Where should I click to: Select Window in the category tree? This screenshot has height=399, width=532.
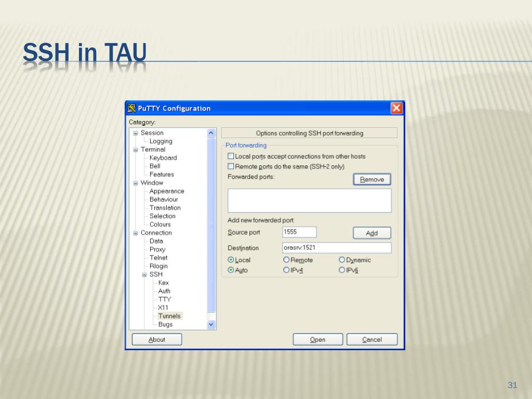[152, 183]
